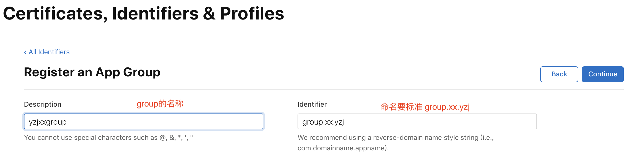This screenshot has width=644, height=158.
Task: Click the special characters warning hint
Action: coord(108,137)
